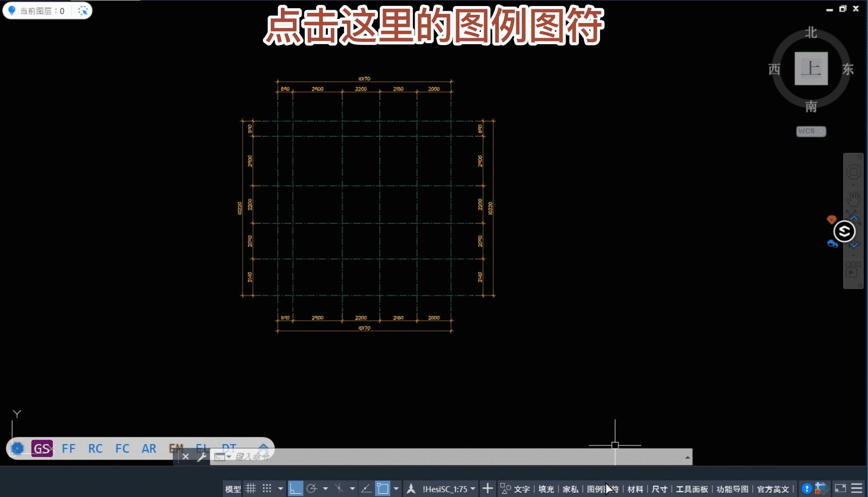The height and width of the screenshot is (497, 868).
Task: Click the 上 face of the ViewCube
Action: (x=811, y=68)
